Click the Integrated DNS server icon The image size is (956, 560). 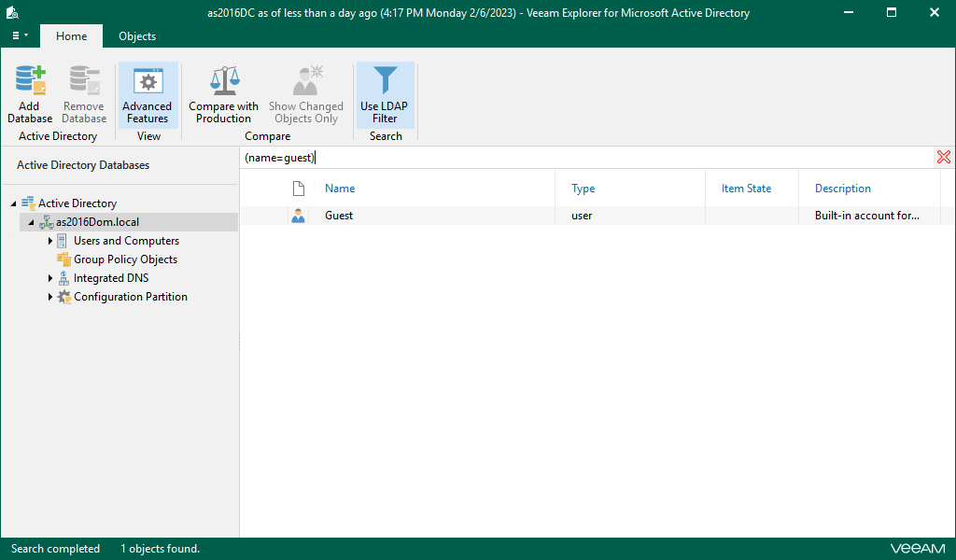[x=64, y=278]
